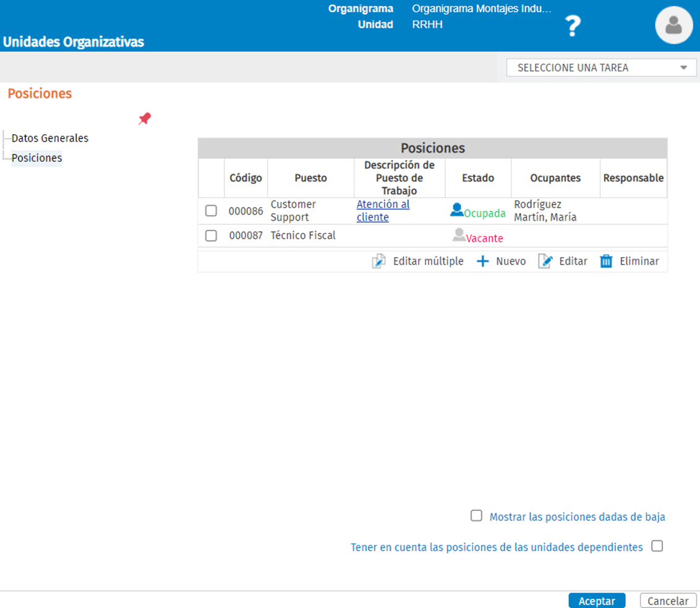Enable Mostrar las posiciones dadas de baja
This screenshot has height=608, width=700.
[x=476, y=516]
